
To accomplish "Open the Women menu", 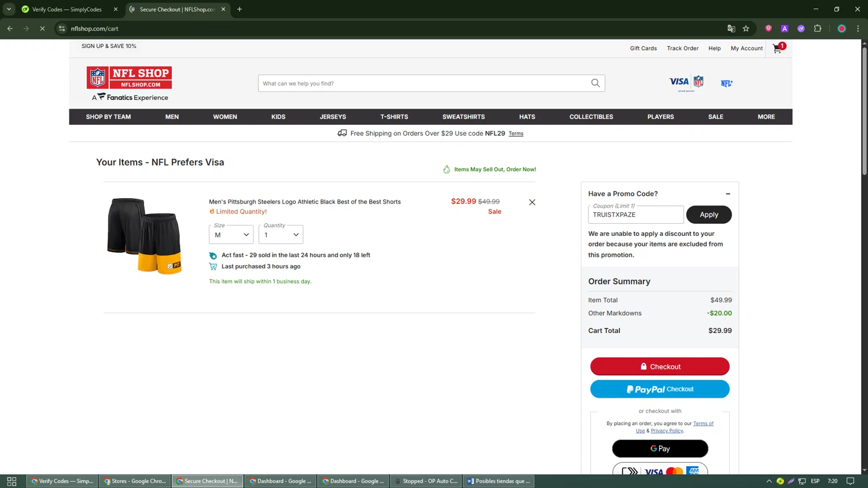I will coord(225,117).
